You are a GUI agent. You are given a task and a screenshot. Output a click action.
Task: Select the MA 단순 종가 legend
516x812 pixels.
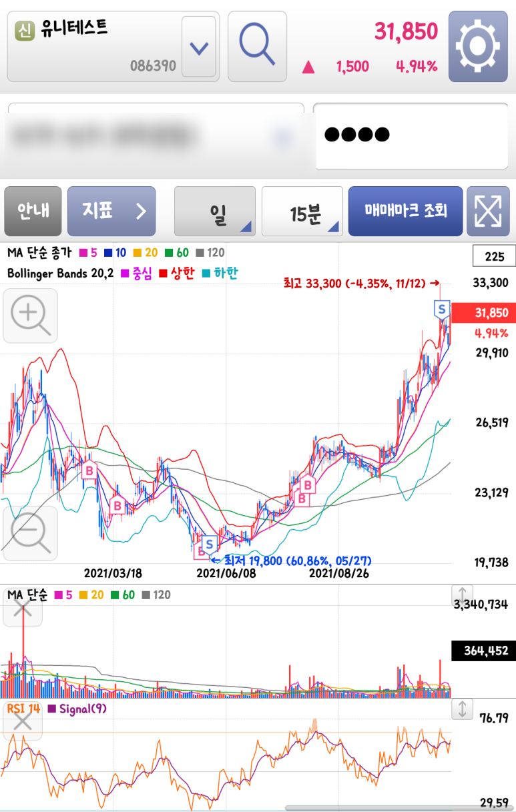click(41, 253)
